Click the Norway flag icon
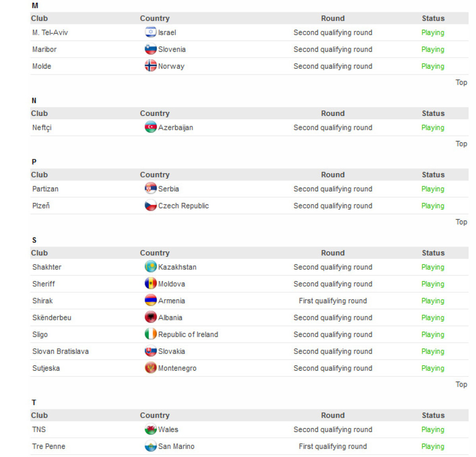 (x=150, y=66)
